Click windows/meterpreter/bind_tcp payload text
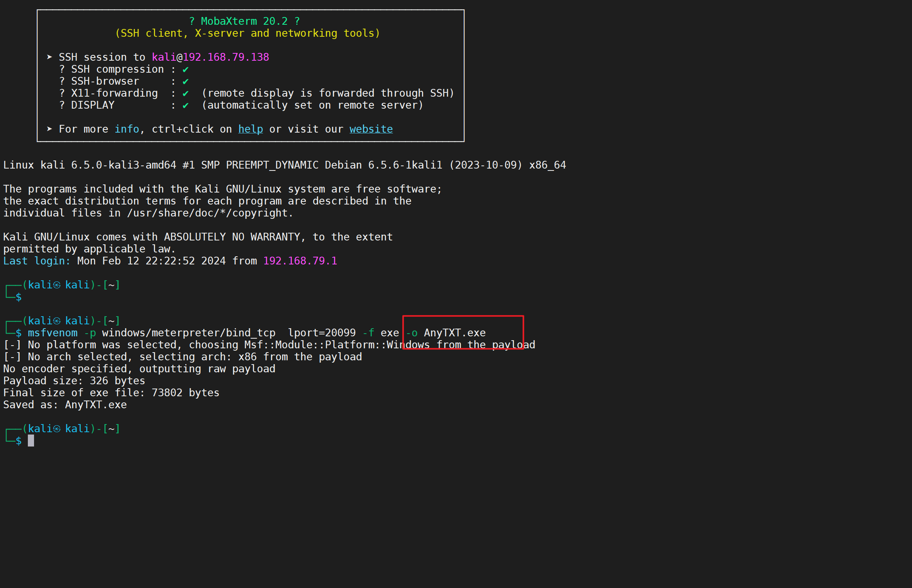The height and width of the screenshot is (588, 912). [188, 333]
